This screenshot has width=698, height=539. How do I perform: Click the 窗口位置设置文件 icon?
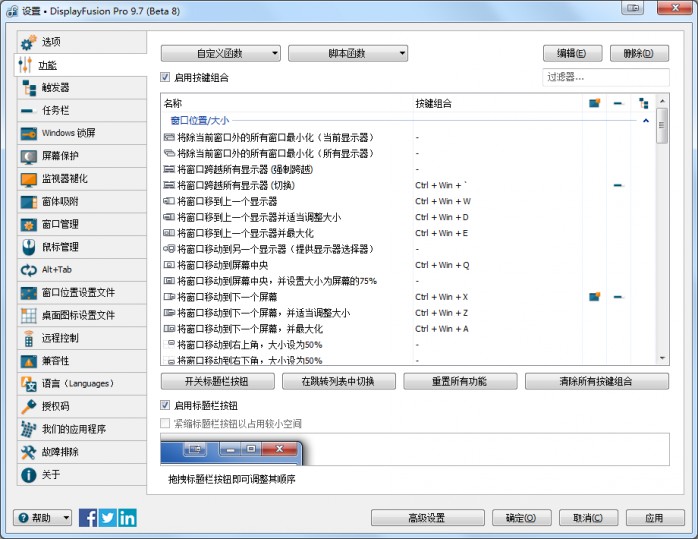(28, 293)
